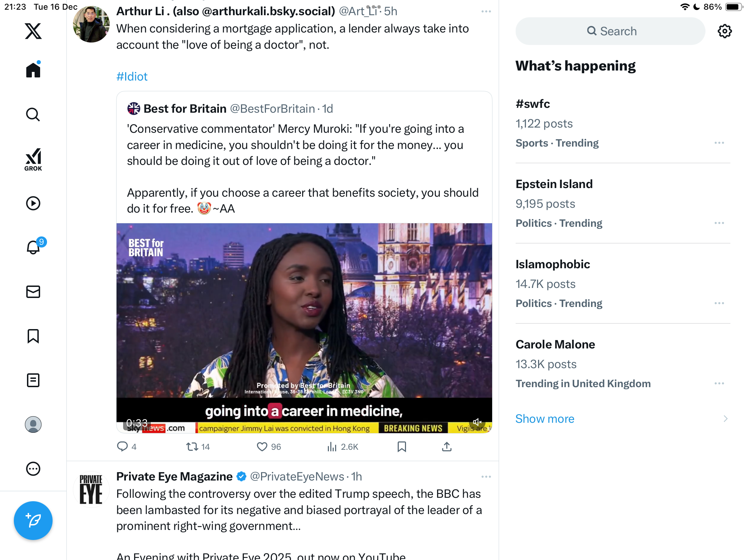Click the Search input field
This screenshot has height=560, width=747.
[610, 31]
